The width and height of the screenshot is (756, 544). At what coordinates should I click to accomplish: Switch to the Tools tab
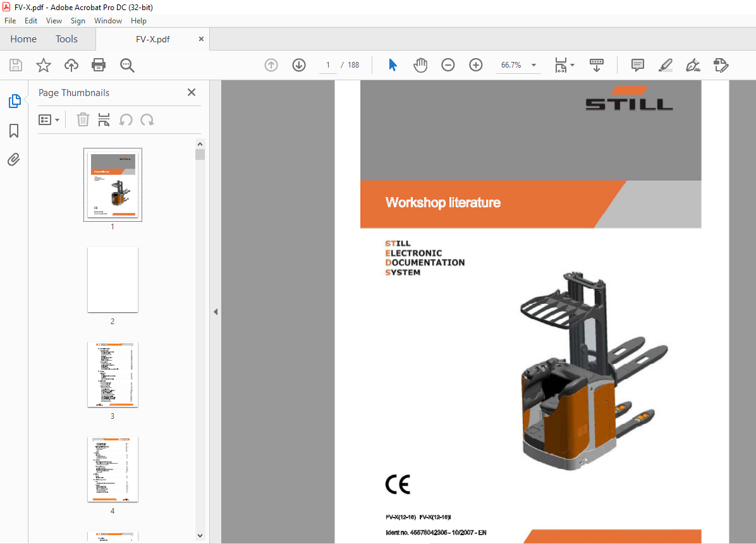[66, 39]
